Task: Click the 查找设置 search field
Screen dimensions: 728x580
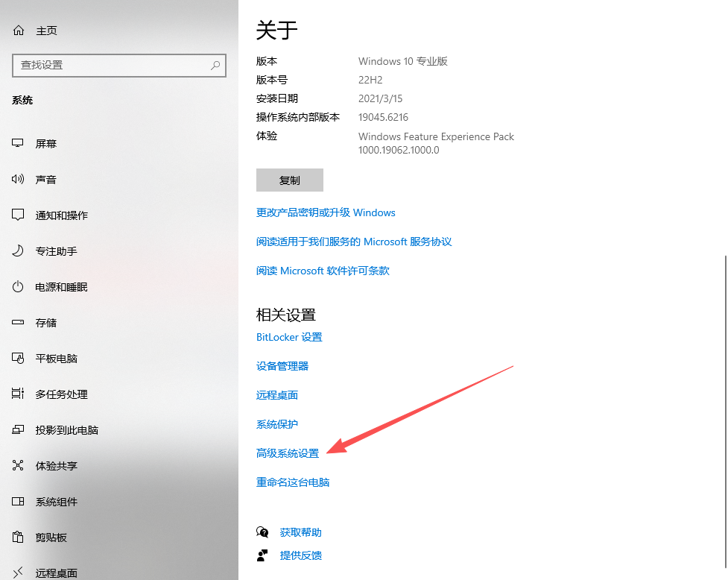Action: [x=119, y=66]
